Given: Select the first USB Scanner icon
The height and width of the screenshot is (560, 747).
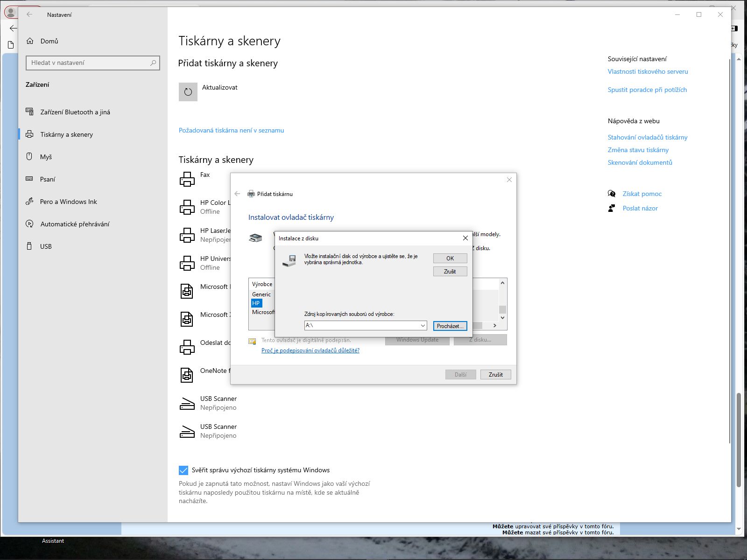Looking at the screenshot, I should (x=187, y=403).
